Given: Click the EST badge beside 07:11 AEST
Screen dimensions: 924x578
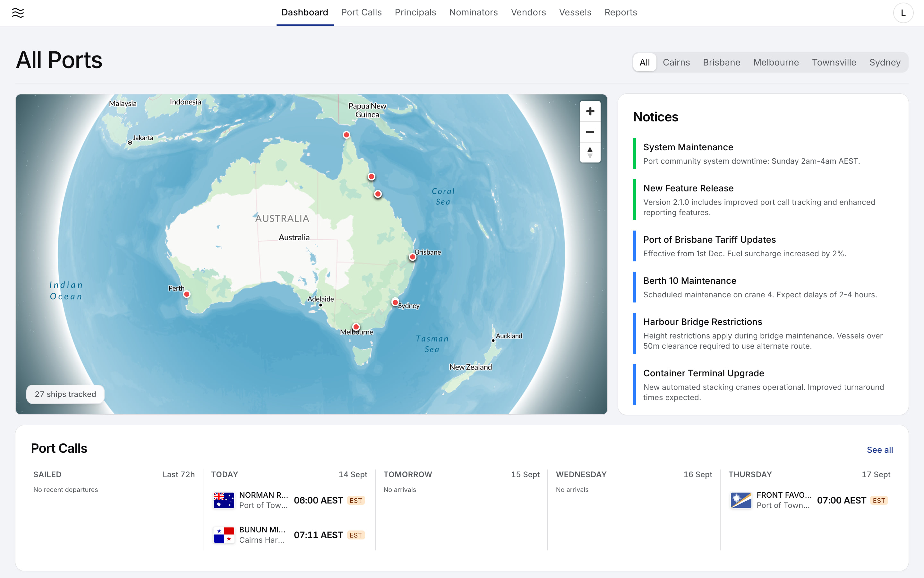Looking at the screenshot, I should 355,535.
